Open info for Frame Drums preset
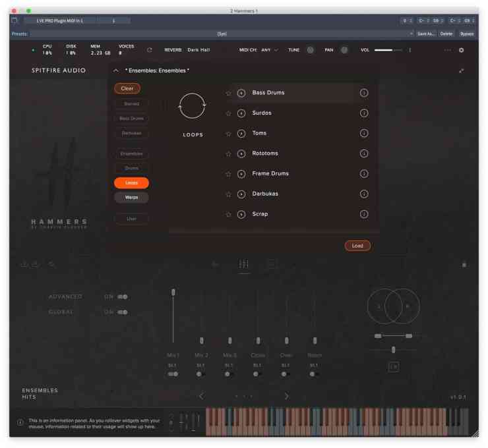 point(364,173)
